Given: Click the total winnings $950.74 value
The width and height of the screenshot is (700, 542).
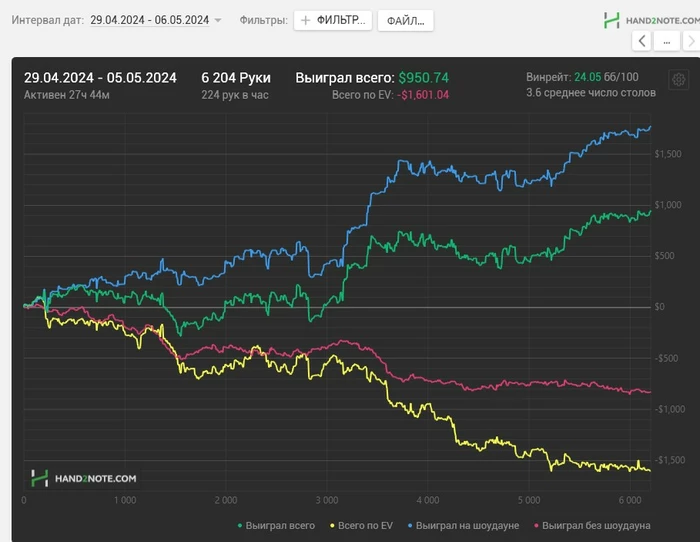Looking at the screenshot, I should point(424,77).
